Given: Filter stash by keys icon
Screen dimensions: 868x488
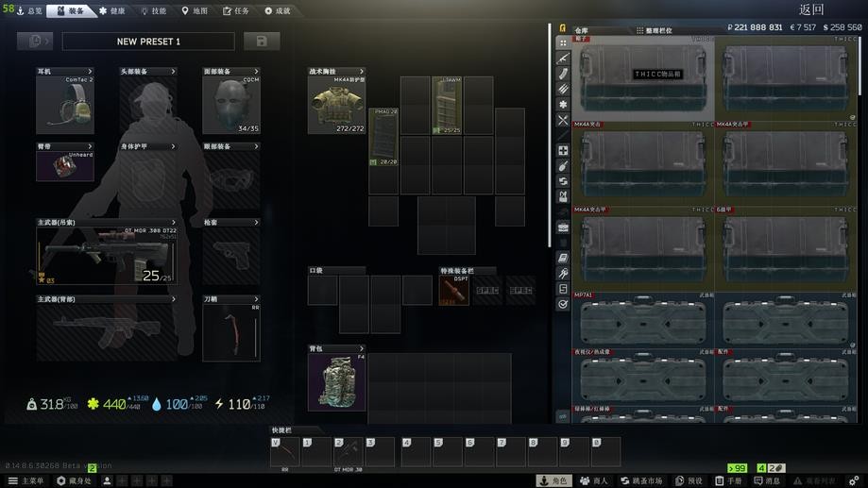Looking at the screenshot, I should (563, 274).
